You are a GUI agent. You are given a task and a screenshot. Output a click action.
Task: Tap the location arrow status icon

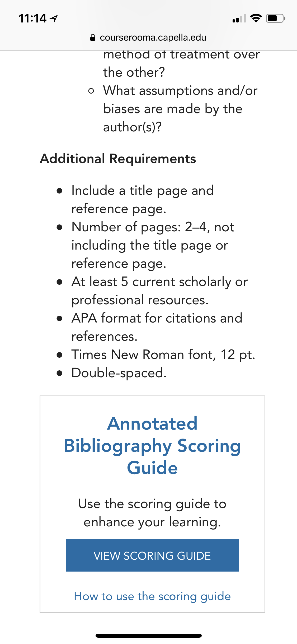[54, 19]
